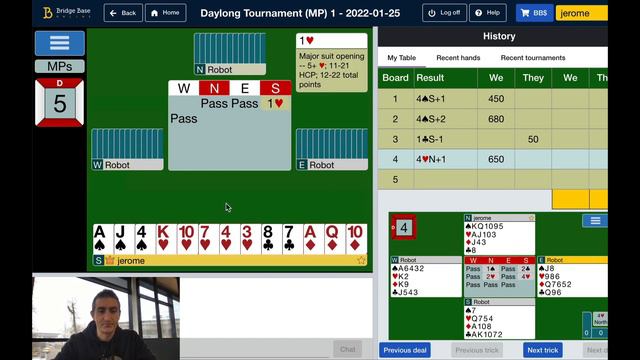The height and width of the screenshot is (360, 640).
Task: Select board 1 row 4♠S+1
Action: [493, 99]
